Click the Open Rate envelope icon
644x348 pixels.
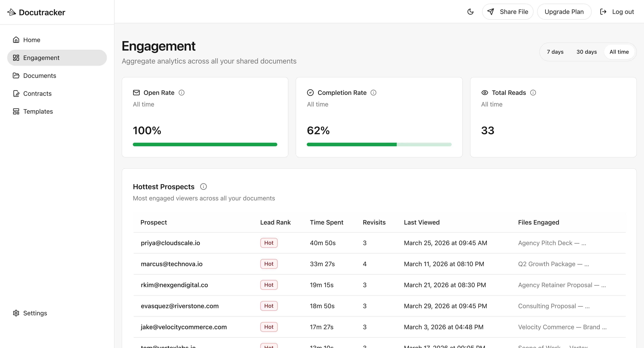pos(136,93)
